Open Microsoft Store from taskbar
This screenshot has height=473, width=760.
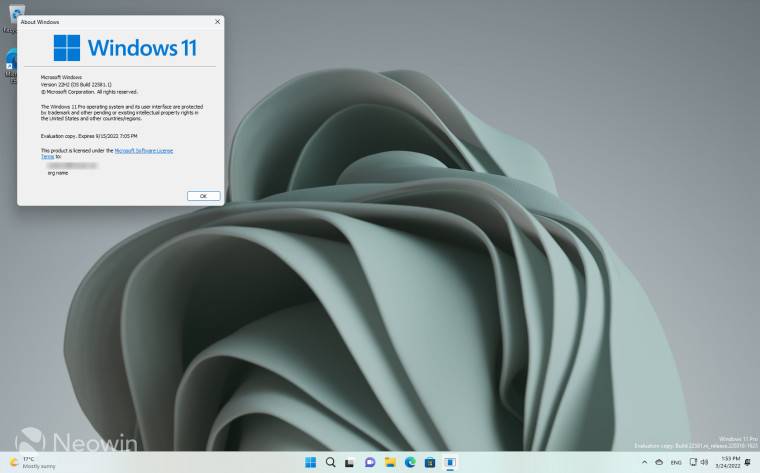430,462
